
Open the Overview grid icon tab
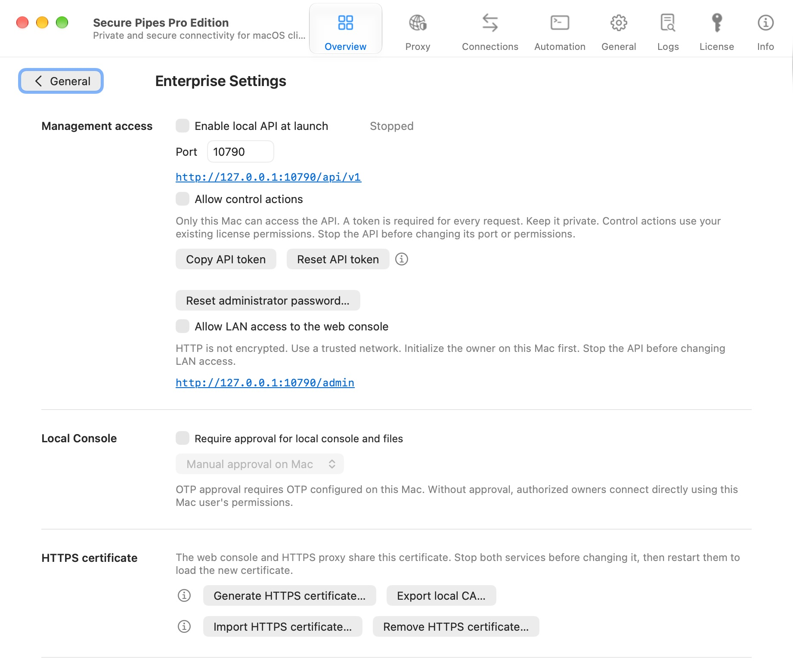point(345,28)
